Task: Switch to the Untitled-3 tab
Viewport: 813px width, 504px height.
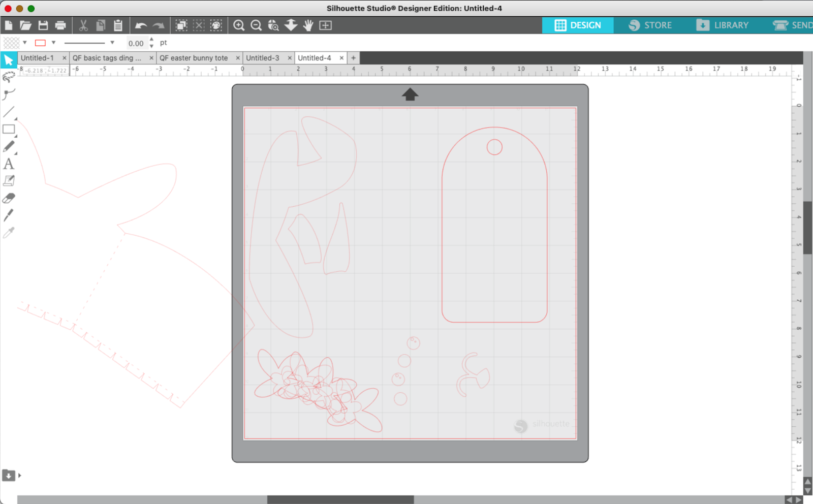Action: (263, 58)
